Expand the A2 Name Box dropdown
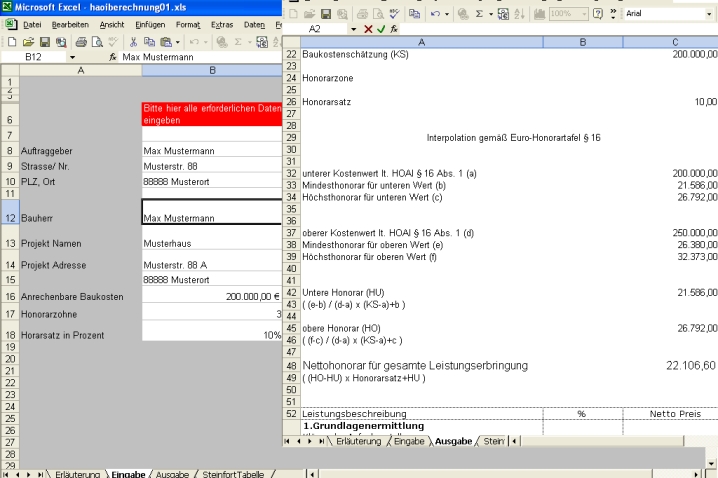This screenshot has height=478, width=718. [x=354, y=30]
